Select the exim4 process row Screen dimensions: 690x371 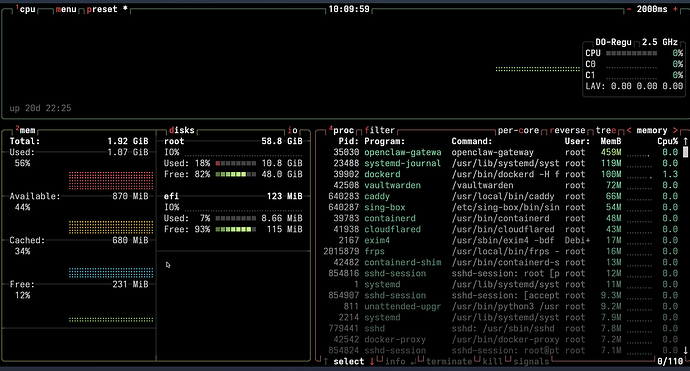click(501, 240)
